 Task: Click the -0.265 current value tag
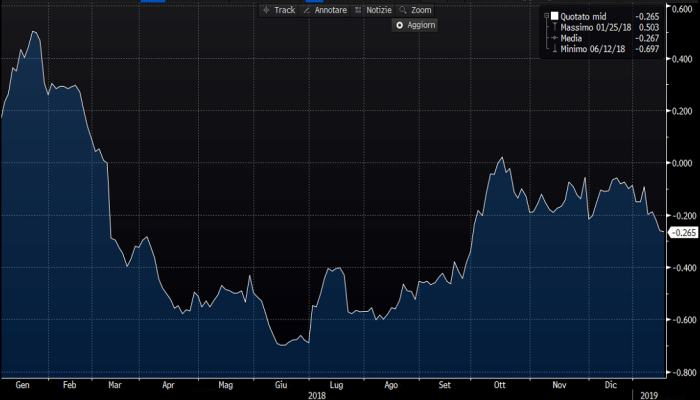(x=682, y=233)
